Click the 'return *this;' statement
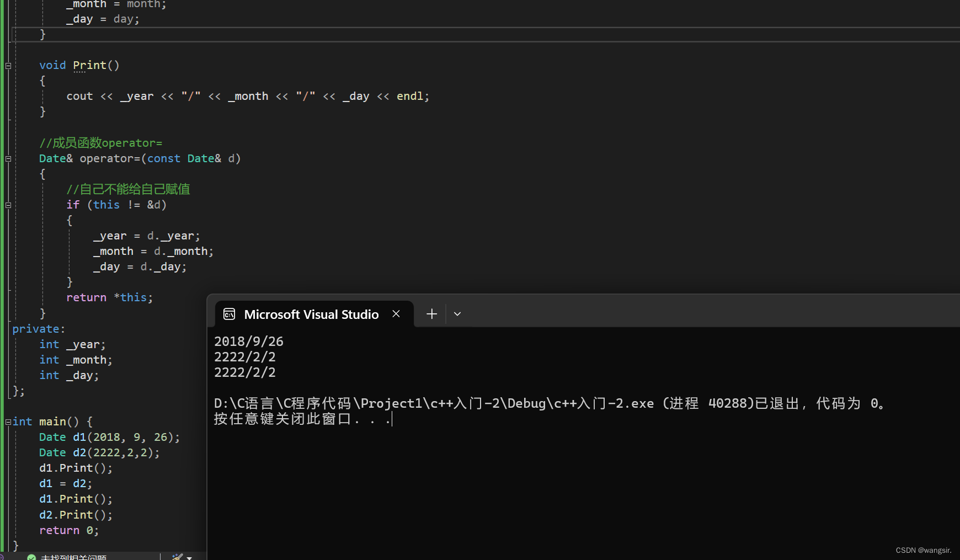This screenshot has width=960, height=560. click(109, 297)
